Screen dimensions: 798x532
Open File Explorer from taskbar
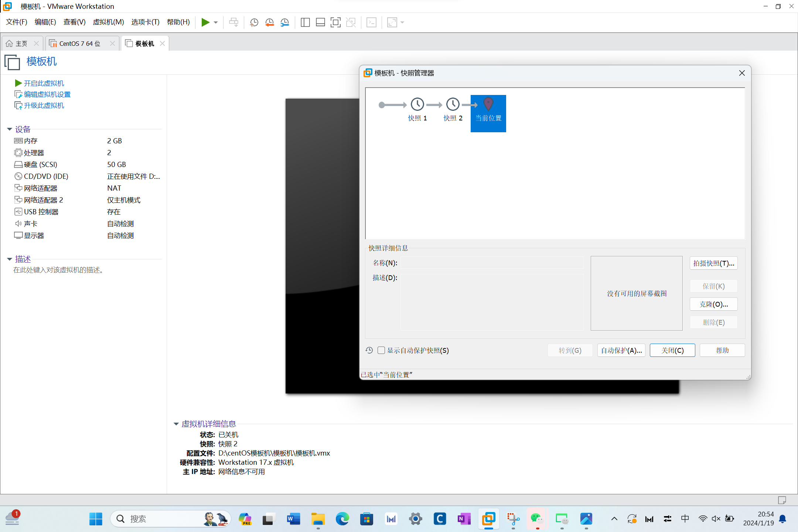318,519
